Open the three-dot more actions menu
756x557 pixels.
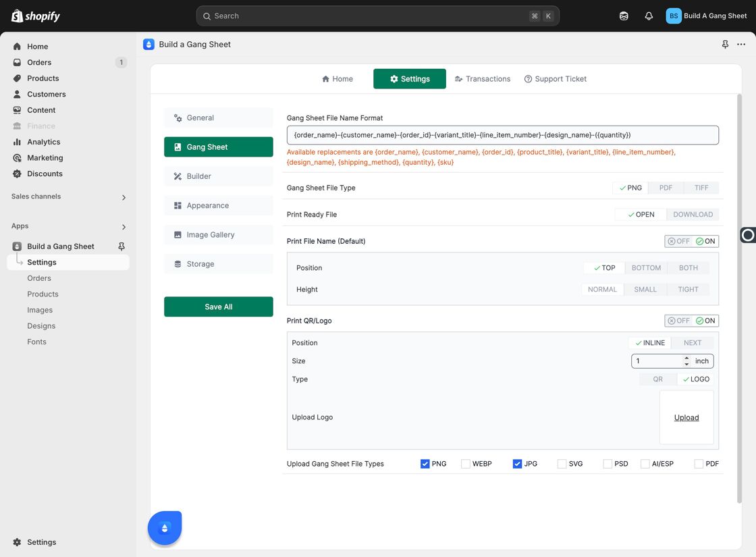741,45
